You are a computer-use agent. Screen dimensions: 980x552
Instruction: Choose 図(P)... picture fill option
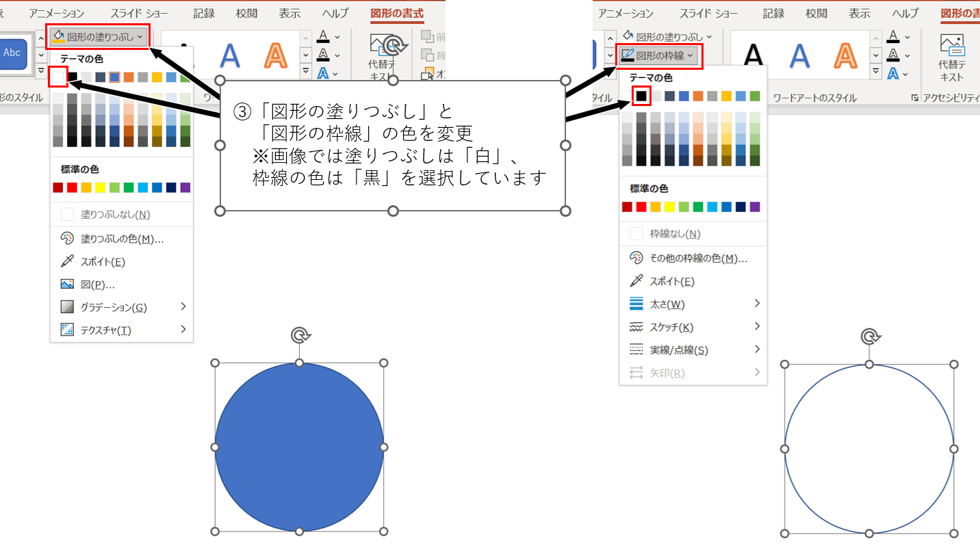click(122, 285)
